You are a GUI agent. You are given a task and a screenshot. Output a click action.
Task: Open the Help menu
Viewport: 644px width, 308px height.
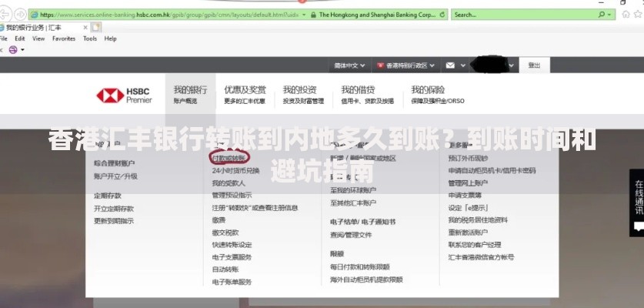click(111, 38)
